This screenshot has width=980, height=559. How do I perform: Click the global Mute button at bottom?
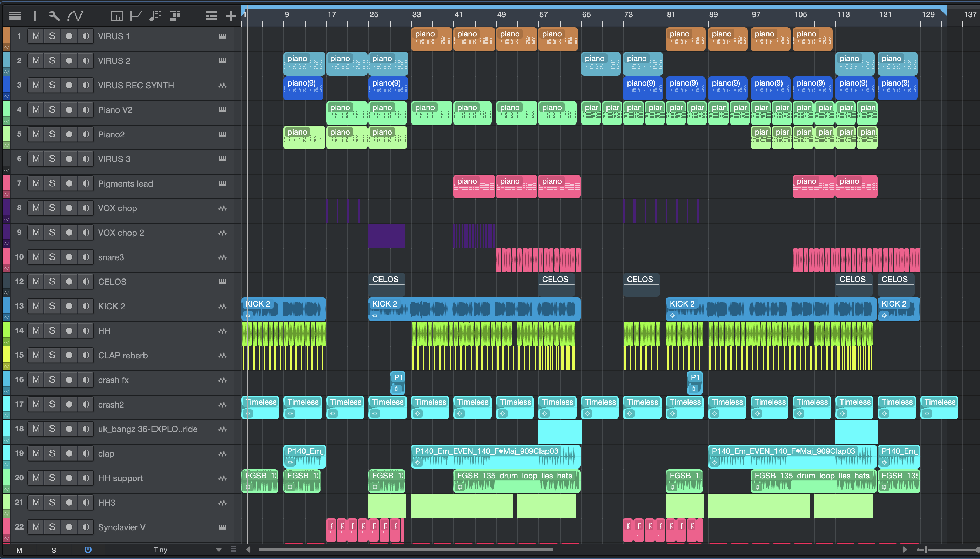19,550
